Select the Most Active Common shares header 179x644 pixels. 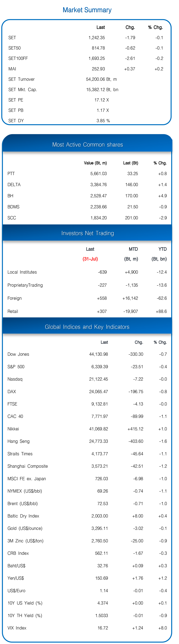[x=87, y=145]
